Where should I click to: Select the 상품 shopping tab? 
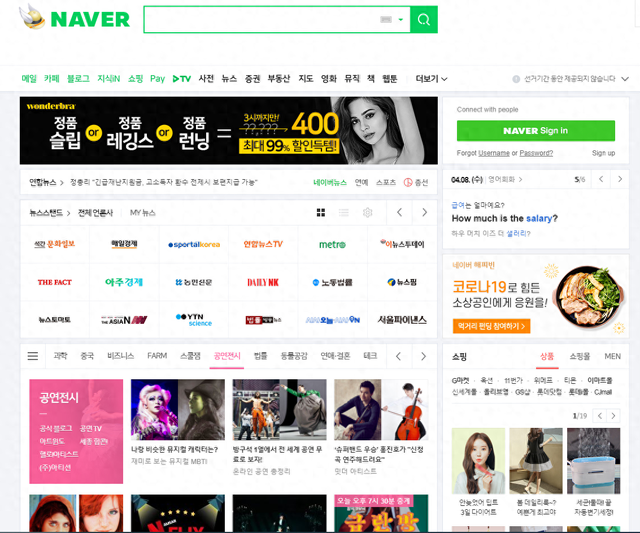click(x=547, y=356)
